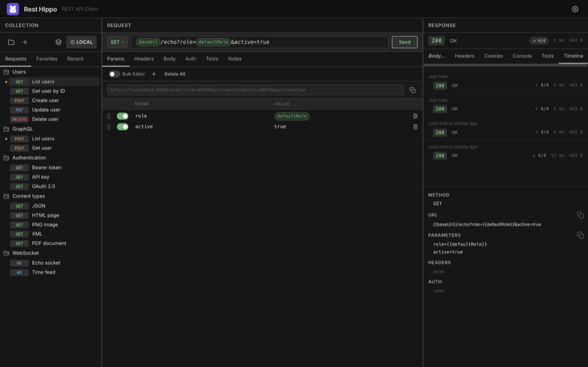588x367 pixels.
Task: Click the favorite star beside POST List users
Action: (x=6, y=138)
